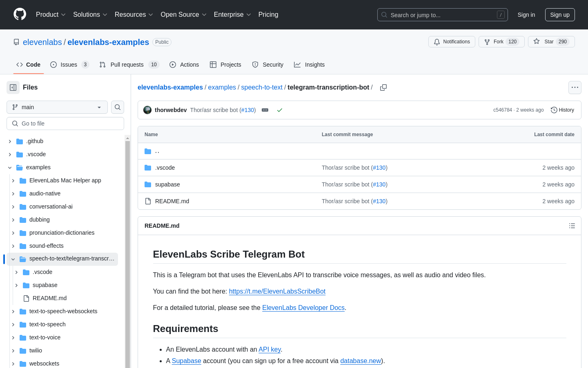Copy the path with the copy icon
588x368 pixels.
(x=383, y=88)
